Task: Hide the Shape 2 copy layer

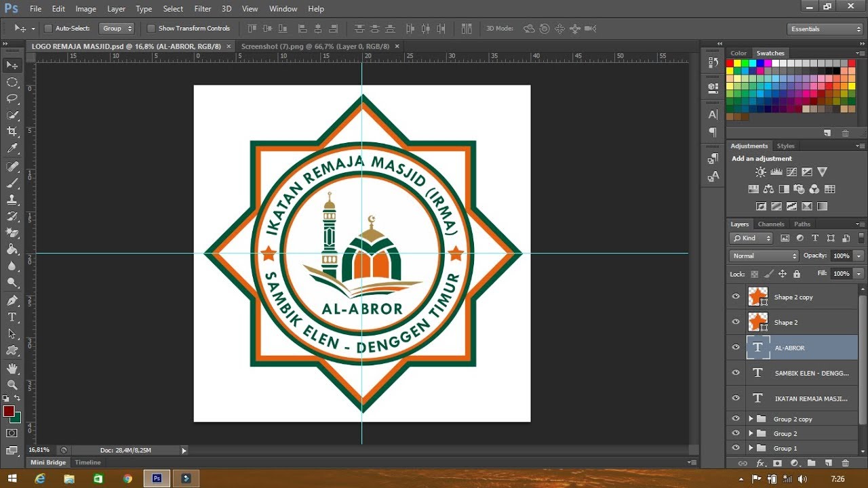Action: [736, 297]
